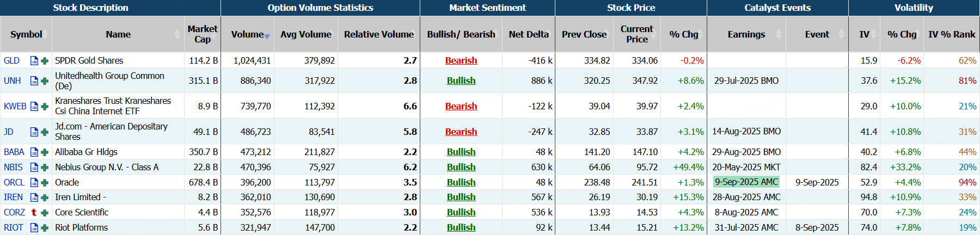Open the Bullish sentiment link for Oracle

point(461,182)
